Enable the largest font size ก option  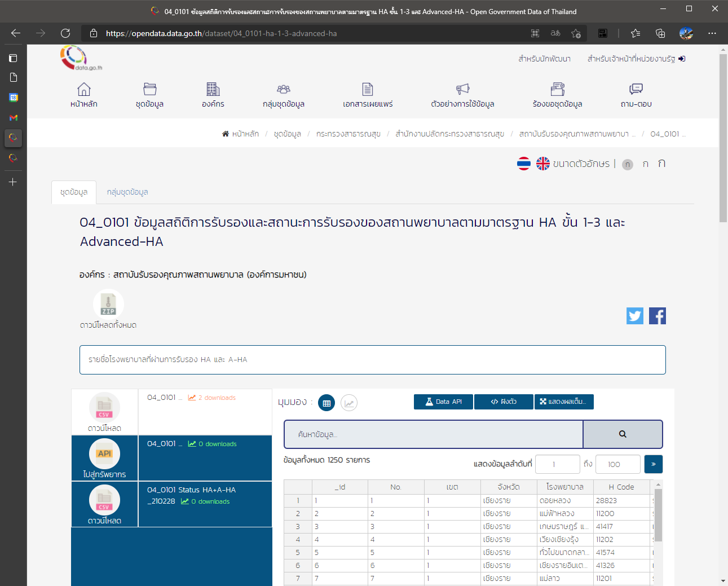661,163
